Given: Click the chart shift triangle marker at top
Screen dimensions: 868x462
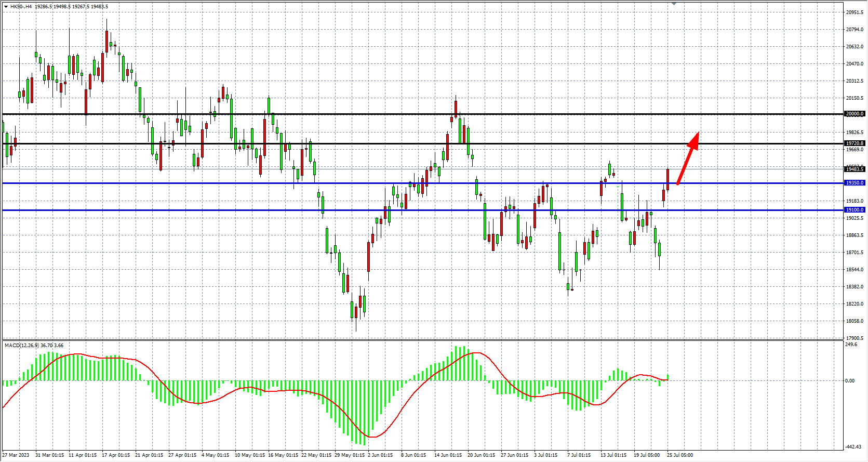Looking at the screenshot, I should click(674, 4).
